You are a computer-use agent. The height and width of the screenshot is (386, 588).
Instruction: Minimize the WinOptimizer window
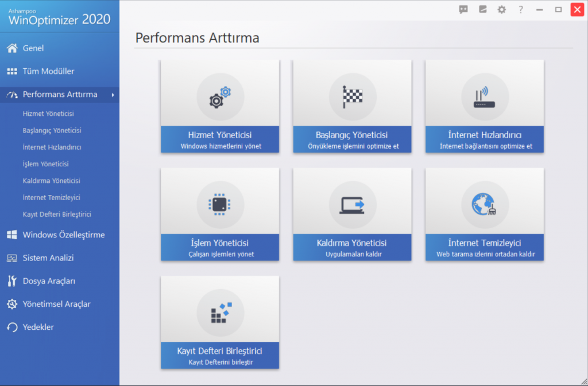[540, 10]
